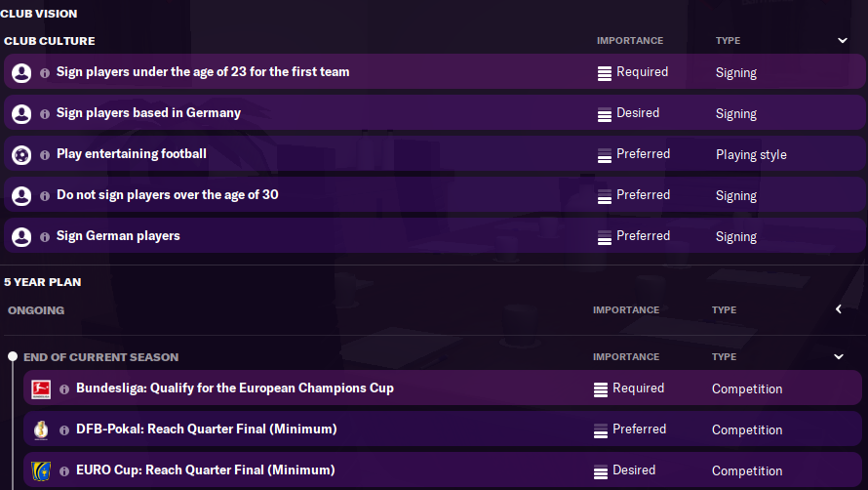Viewport: 868px width, 490px height.
Task: Click Required importance bars for Bundesliga objective
Action: pyautogui.click(x=601, y=389)
